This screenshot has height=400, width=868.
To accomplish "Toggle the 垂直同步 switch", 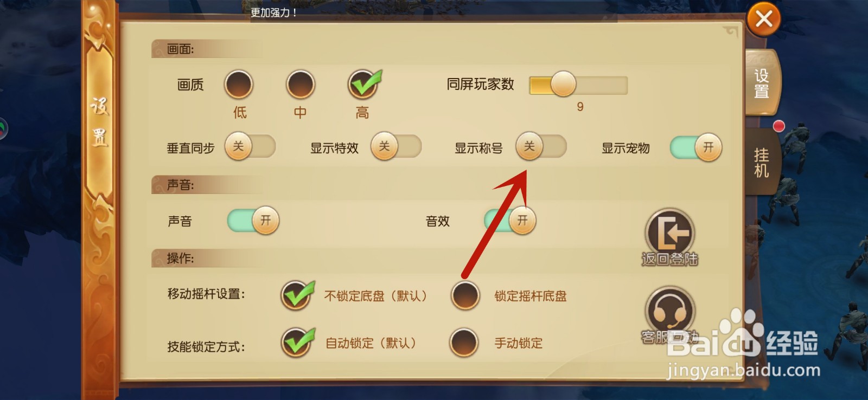I will coord(250,146).
